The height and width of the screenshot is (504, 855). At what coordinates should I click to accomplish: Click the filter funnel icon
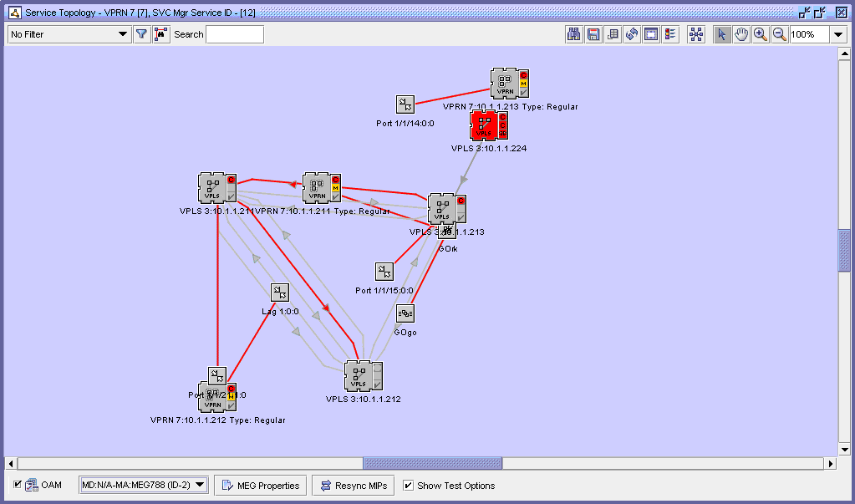click(141, 34)
